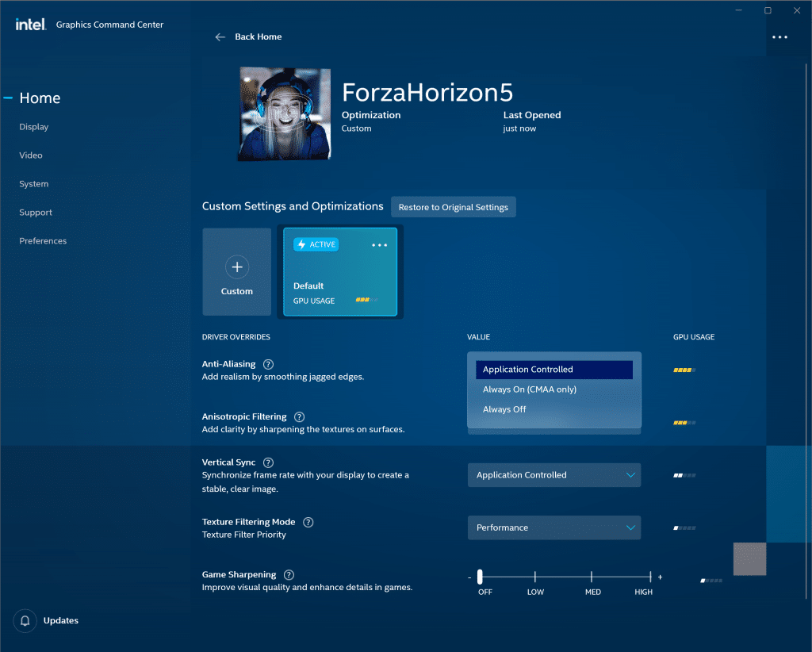Choose Always On (CMAA only)
This screenshot has width=812, height=652.
554,389
